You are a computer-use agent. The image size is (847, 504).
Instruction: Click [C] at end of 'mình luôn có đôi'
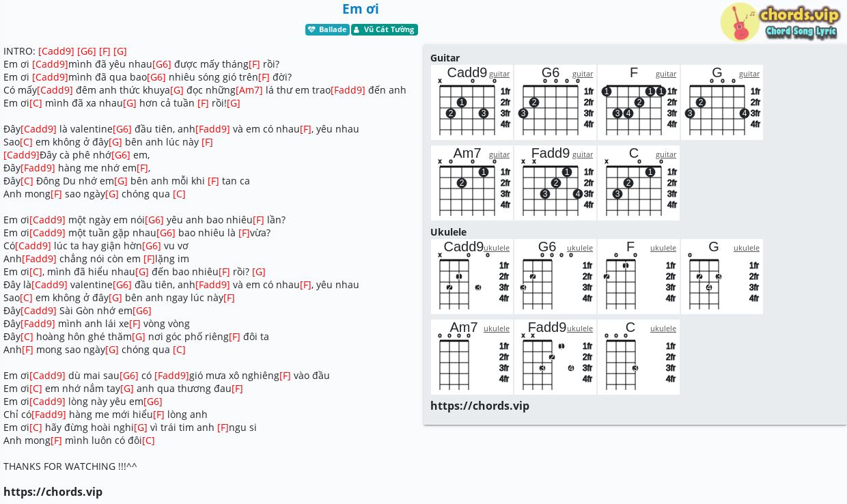tap(148, 440)
